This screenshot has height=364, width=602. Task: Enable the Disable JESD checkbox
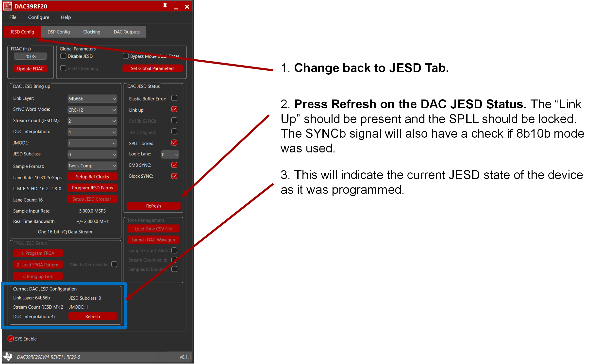point(63,56)
